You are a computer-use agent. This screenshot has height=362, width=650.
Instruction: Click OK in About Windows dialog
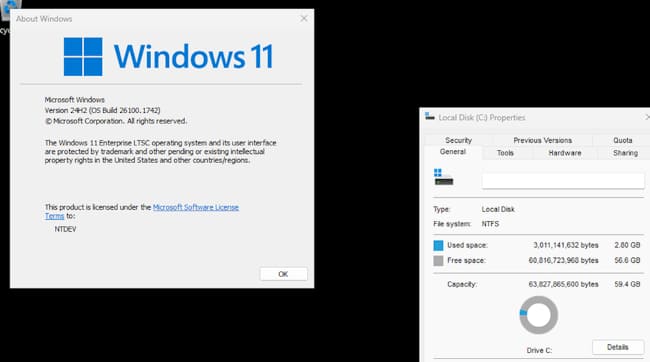pyautogui.click(x=284, y=274)
